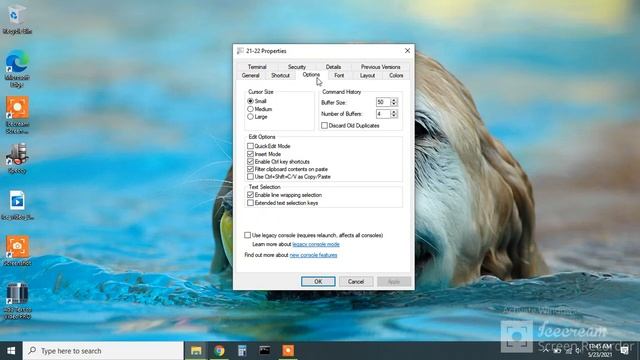Open the Calculator app in taskbar

click(242, 351)
